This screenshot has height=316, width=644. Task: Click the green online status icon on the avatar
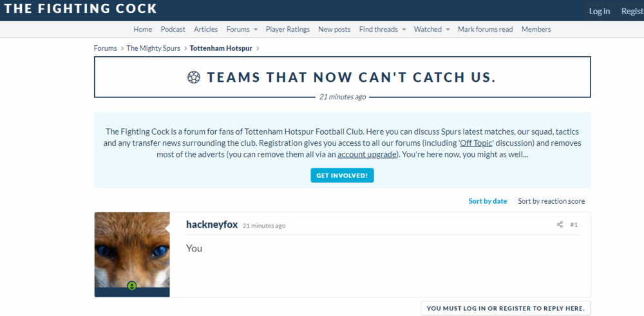tap(131, 286)
